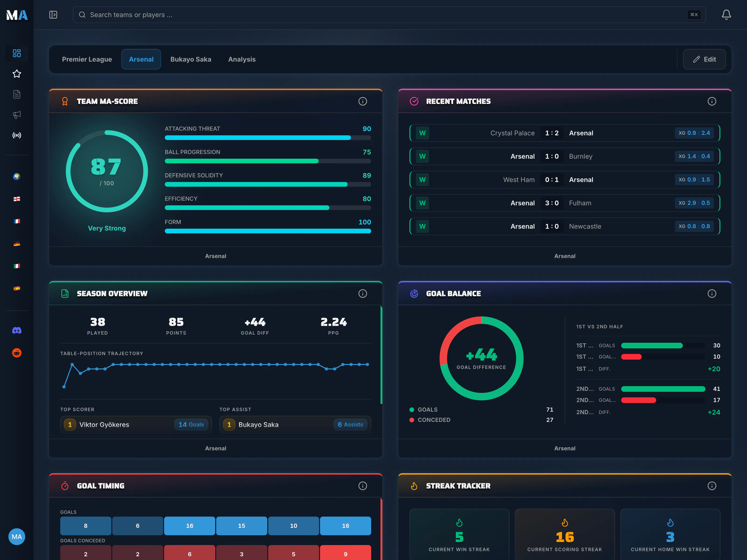Switch to the Bukayo Saka tab
This screenshot has width=747, height=560.
(191, 59)
